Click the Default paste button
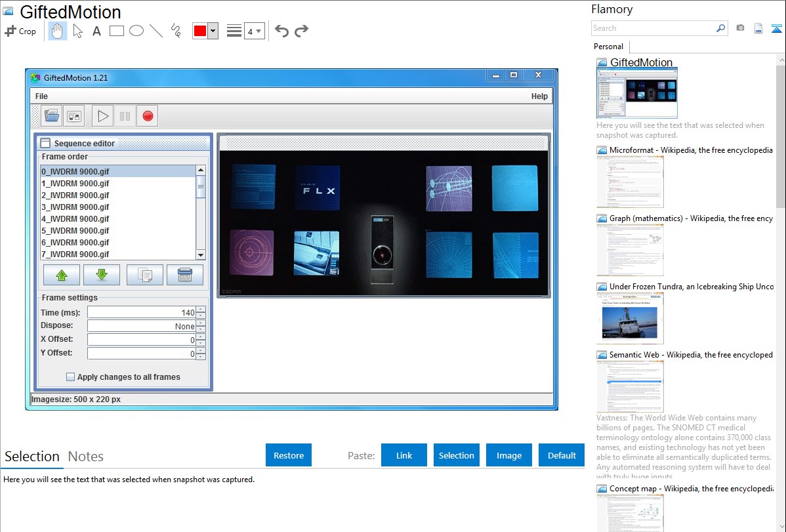Viewport: 786px width, 532px height. [562, 455]
